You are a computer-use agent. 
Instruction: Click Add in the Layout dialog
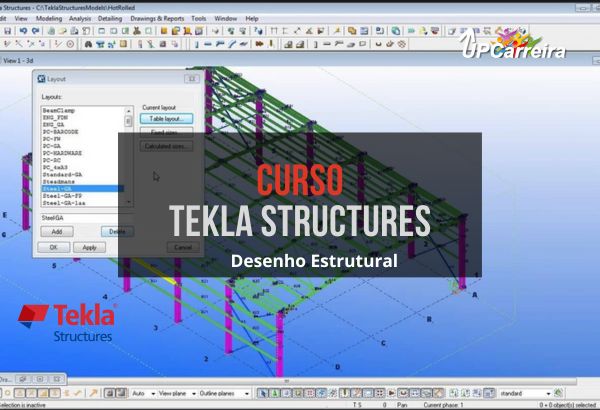(57, 232)
